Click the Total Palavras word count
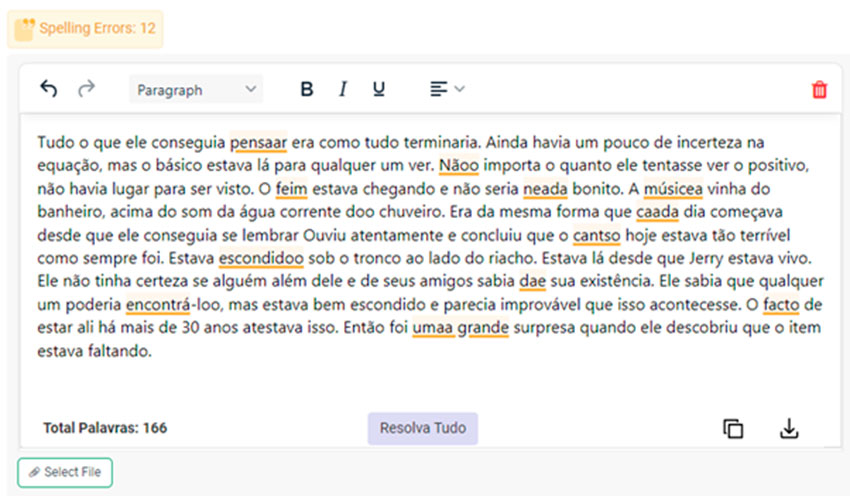The width and height of the screenshot is (850, 496). pyautogui.click(x=105, y=428)
